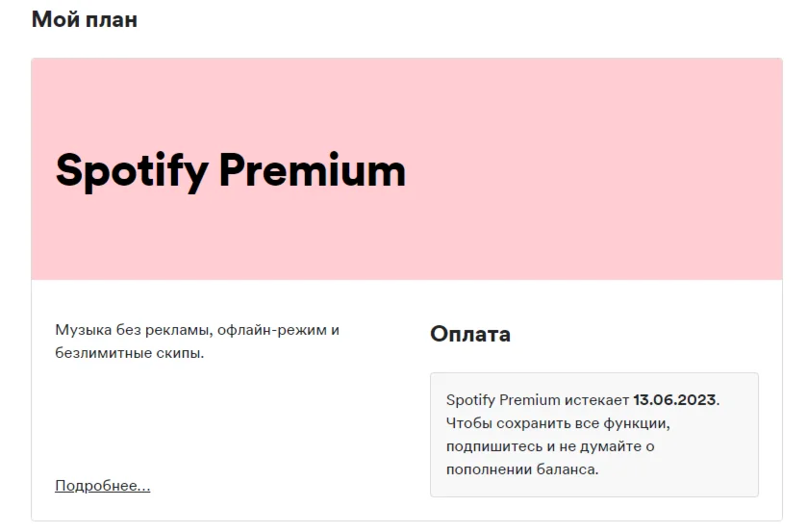Click the word "Premium" in banner title
This screenshot has height=532, width=807.
pos(313,170)
